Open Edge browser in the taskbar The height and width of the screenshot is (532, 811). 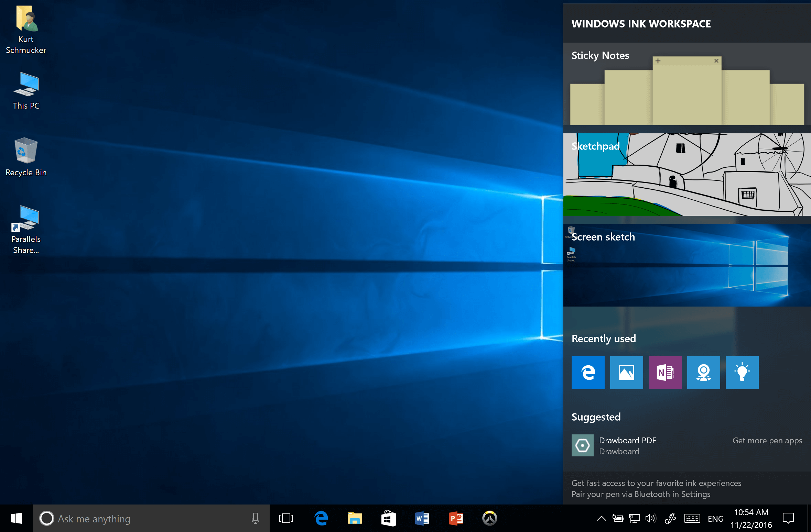321,518
